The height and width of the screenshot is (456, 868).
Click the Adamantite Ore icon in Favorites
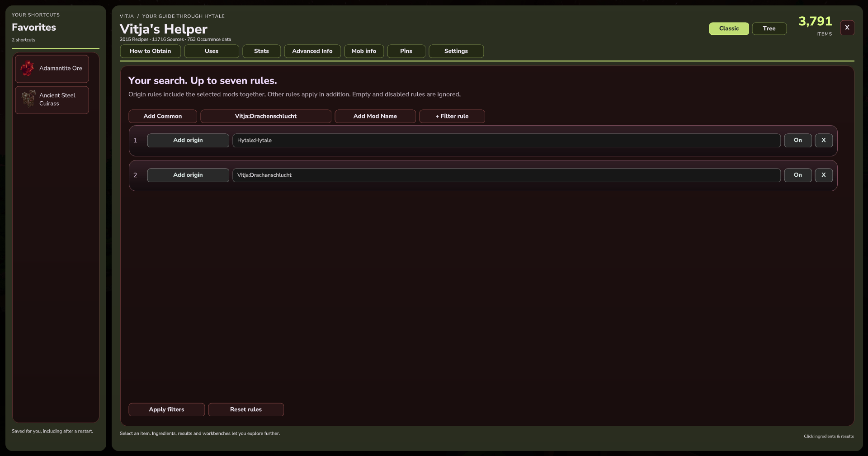pos(27,68)
